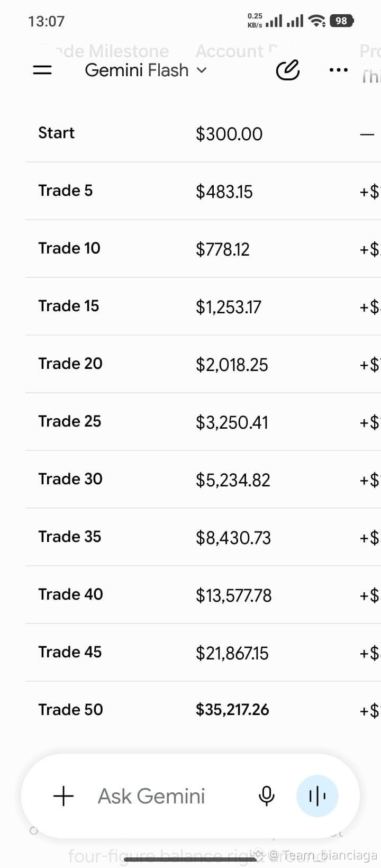Select the Start row in table

tap(203, 133)
